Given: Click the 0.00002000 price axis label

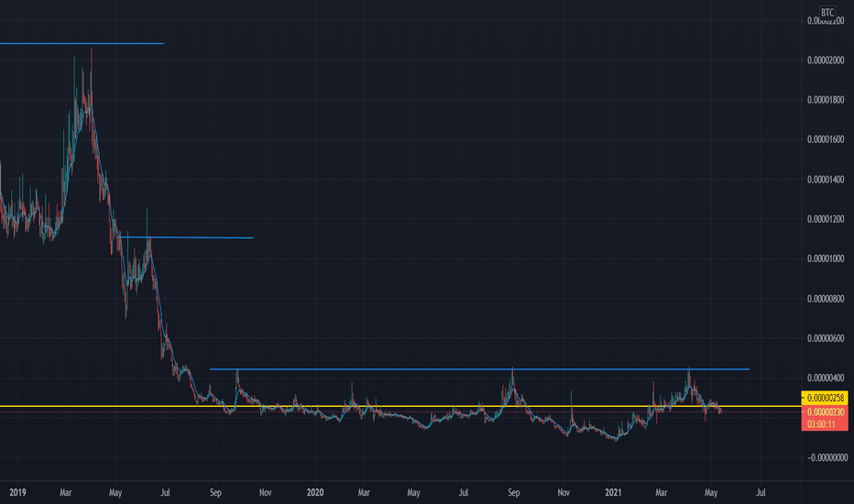Looking at the screenshot, I should [826, 60].
